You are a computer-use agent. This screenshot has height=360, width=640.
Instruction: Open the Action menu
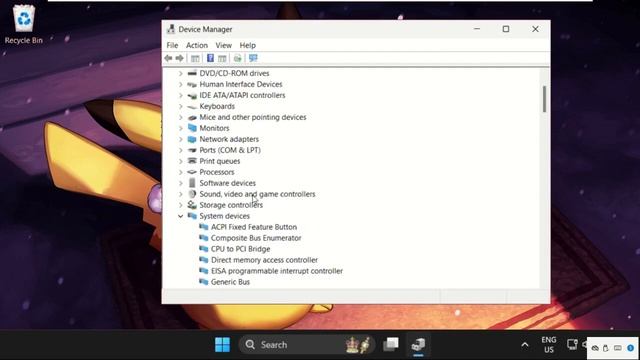[197, 45]
